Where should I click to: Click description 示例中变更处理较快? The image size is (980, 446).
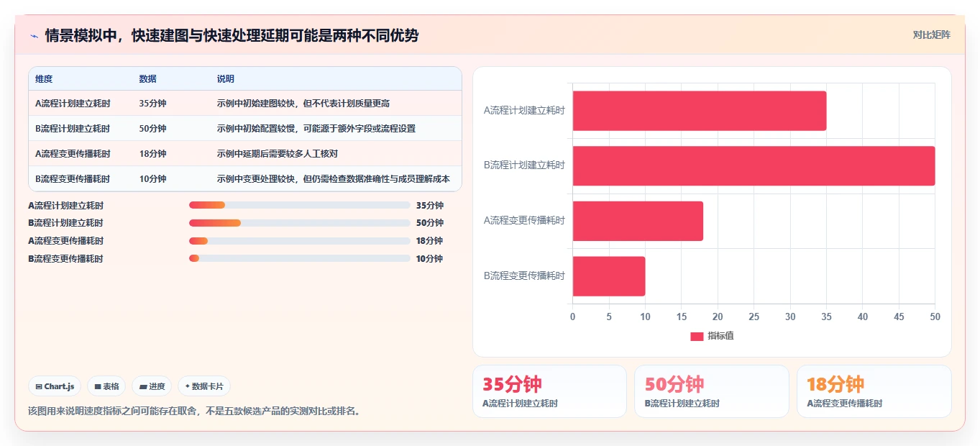(334, 179)
